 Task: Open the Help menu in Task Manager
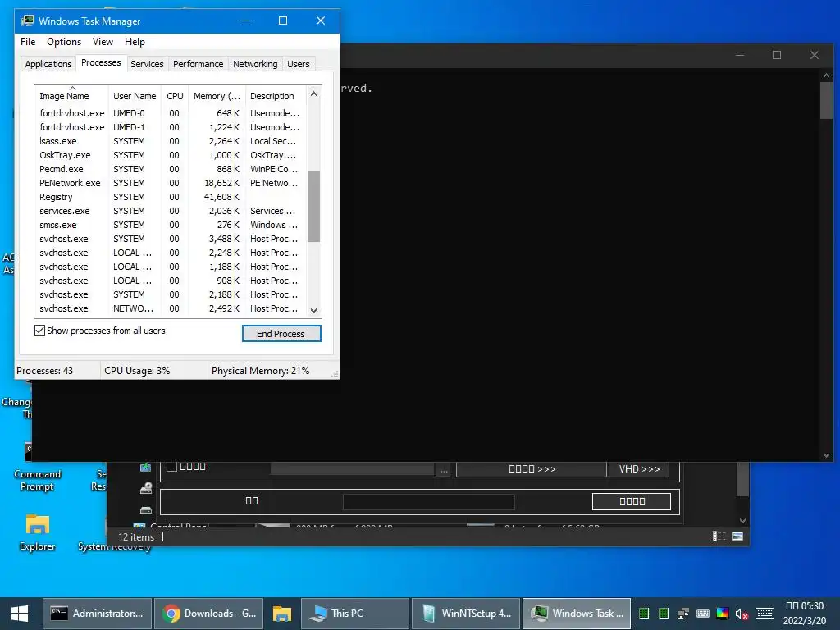tap(135, 42)
